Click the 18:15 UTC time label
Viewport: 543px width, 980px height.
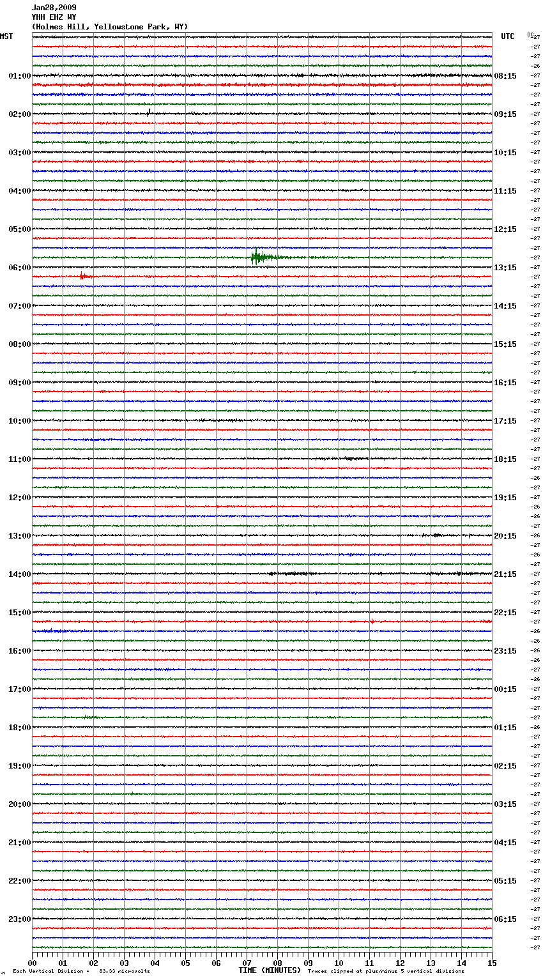[x=505, y=459]
